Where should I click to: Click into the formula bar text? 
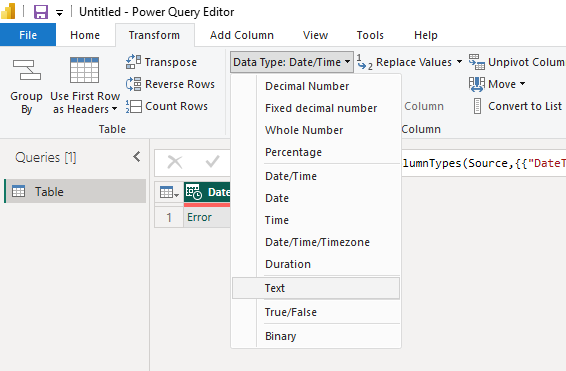(x=484, y=163)
